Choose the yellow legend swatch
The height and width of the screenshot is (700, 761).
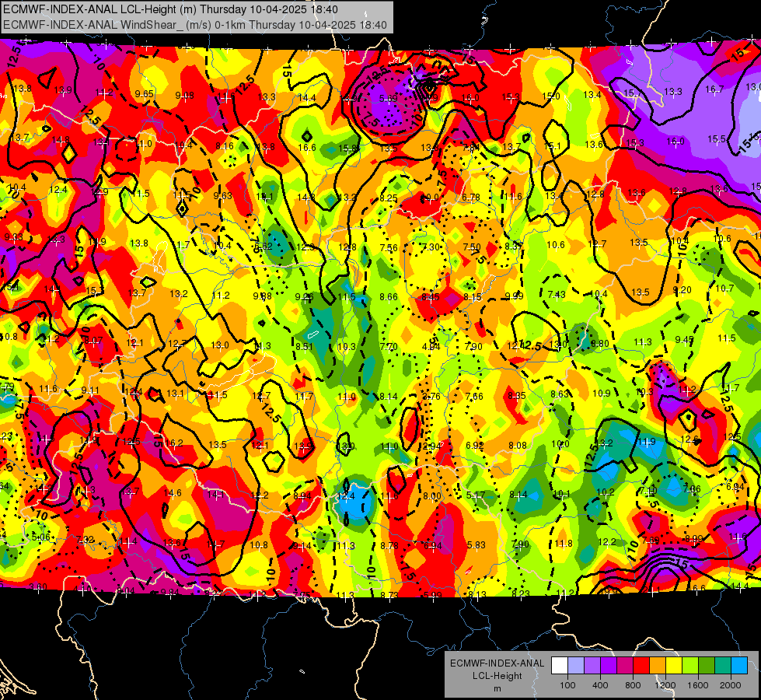click(674, 666)
